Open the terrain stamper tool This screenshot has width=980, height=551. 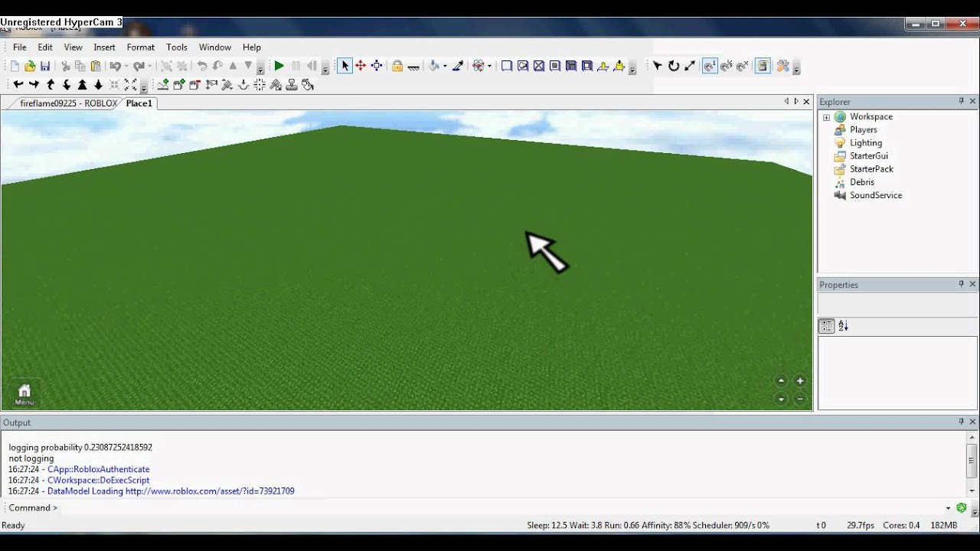point(292,84)
